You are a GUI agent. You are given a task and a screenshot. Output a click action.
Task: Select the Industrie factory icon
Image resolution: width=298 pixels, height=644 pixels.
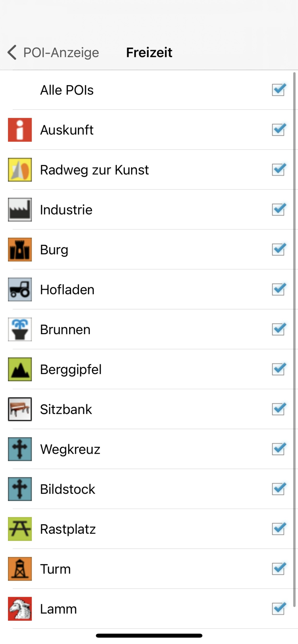(x=20, y=210)
